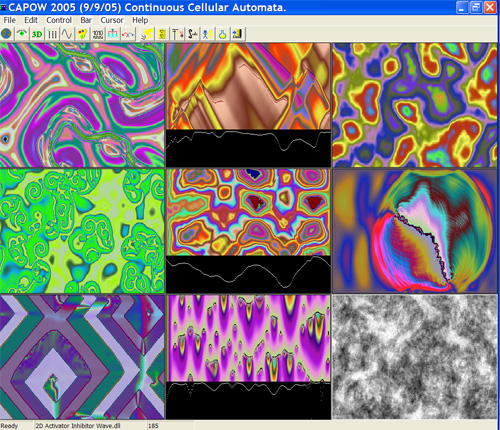500x430 pixels.
Task: Click the two people figures icon
Action: (x=207, y=34)
